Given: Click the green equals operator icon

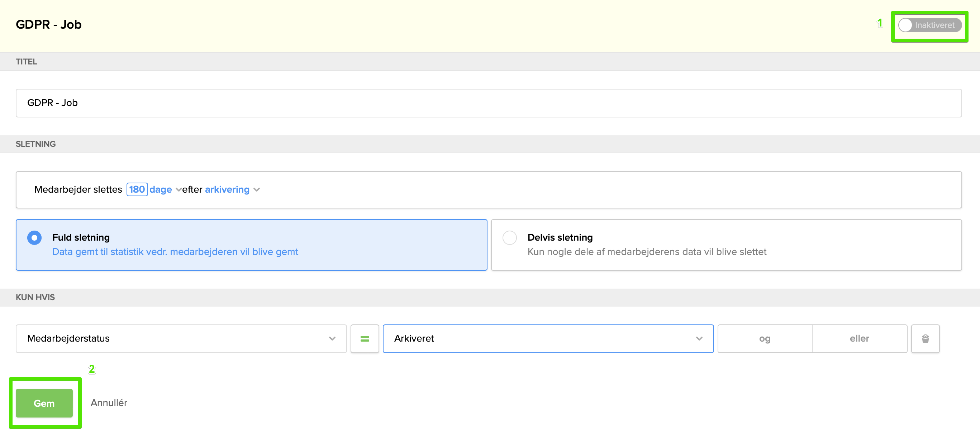Looking at the screenshot, I should (x=364, y=338).
